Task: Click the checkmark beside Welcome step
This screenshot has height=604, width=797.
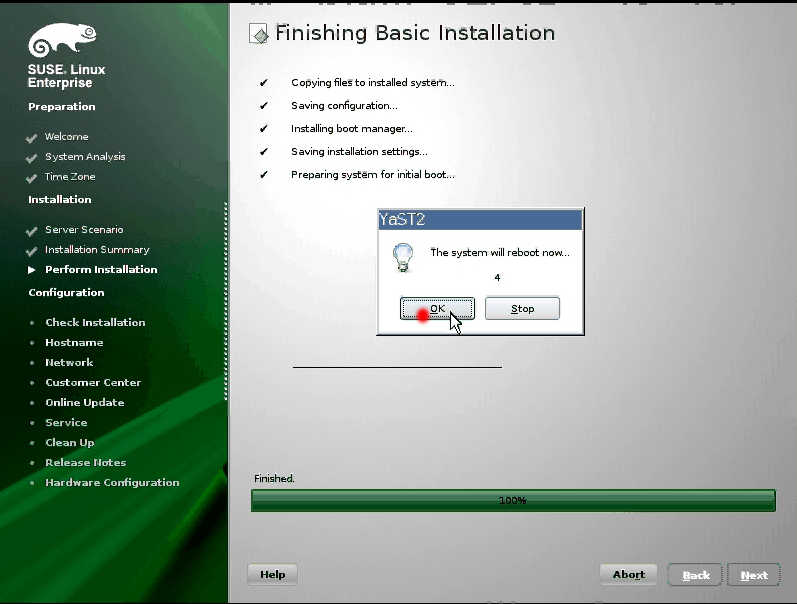Action: coord(32,138)
